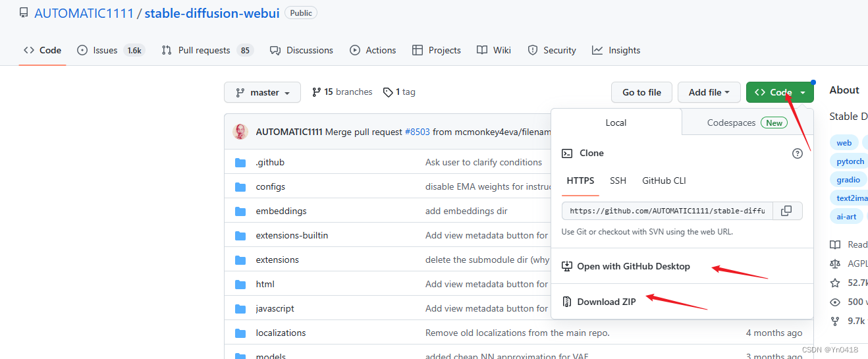This screenshot has height=359, width=868.
Task: Click the clone URL text field
Action: (x=667, y=211)
